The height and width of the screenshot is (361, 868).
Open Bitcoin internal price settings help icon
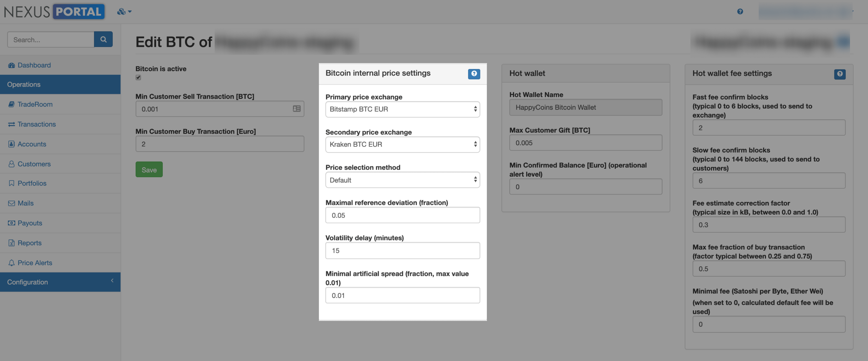tap(474, 74)
